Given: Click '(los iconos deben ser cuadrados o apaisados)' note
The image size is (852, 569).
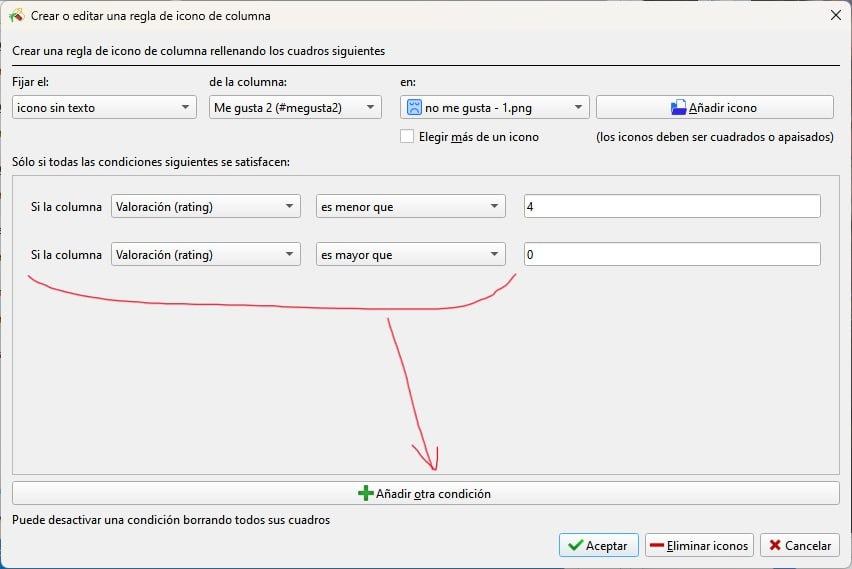Looking at the screenshot, I should pyautogui.click(x=715, y=137).
